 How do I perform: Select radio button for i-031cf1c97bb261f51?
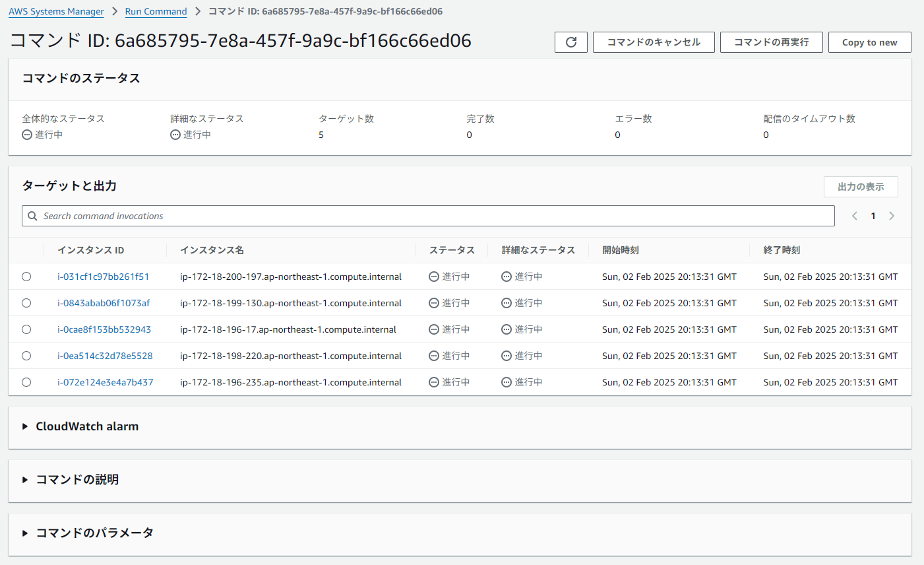pyautogui.click(x=26, y=277)
